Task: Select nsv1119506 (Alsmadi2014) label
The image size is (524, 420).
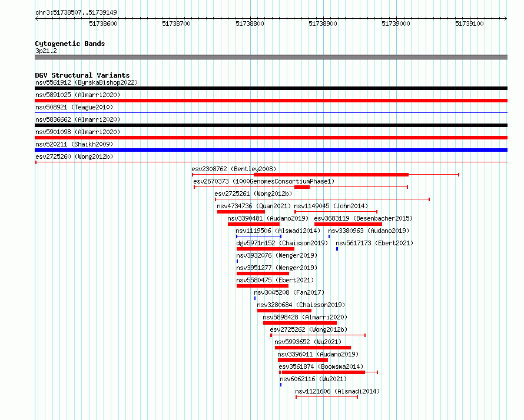Action: click(278, 231)
